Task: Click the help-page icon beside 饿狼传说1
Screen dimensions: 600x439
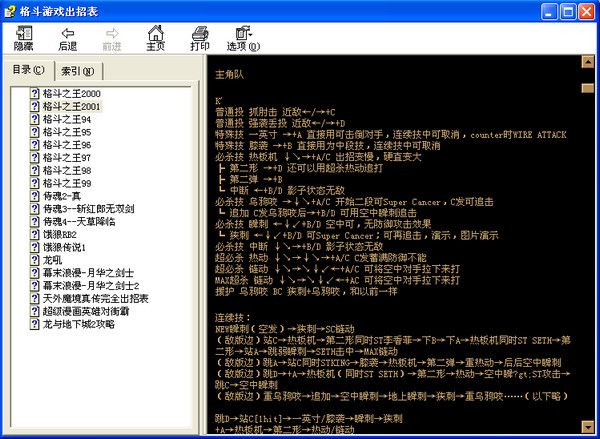Action: pos(35,247)
